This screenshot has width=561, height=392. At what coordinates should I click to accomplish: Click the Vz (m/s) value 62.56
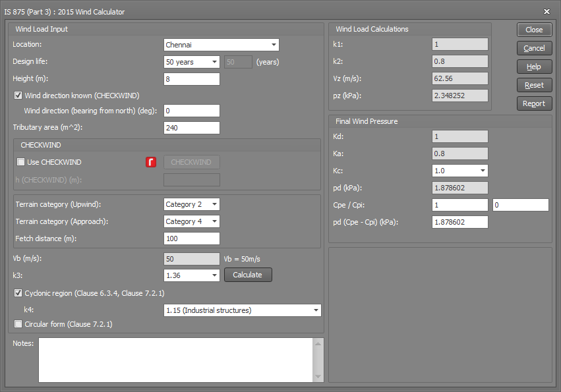[459, 78]
